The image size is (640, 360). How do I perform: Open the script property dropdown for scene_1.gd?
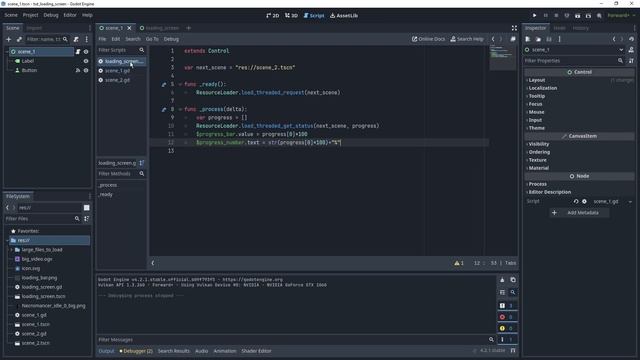(630, 202)
